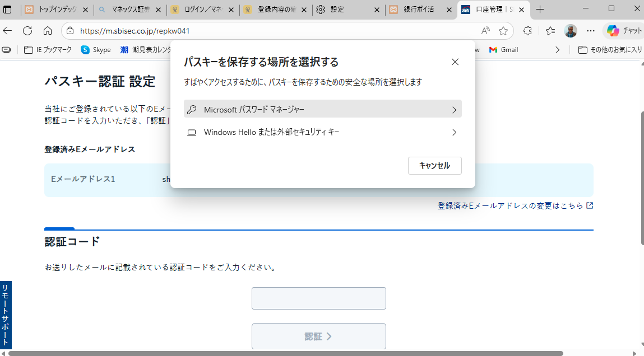Open the favorites list icon
Image resolution: width=644 pixels, height=356 pixels.
point(550,31)
